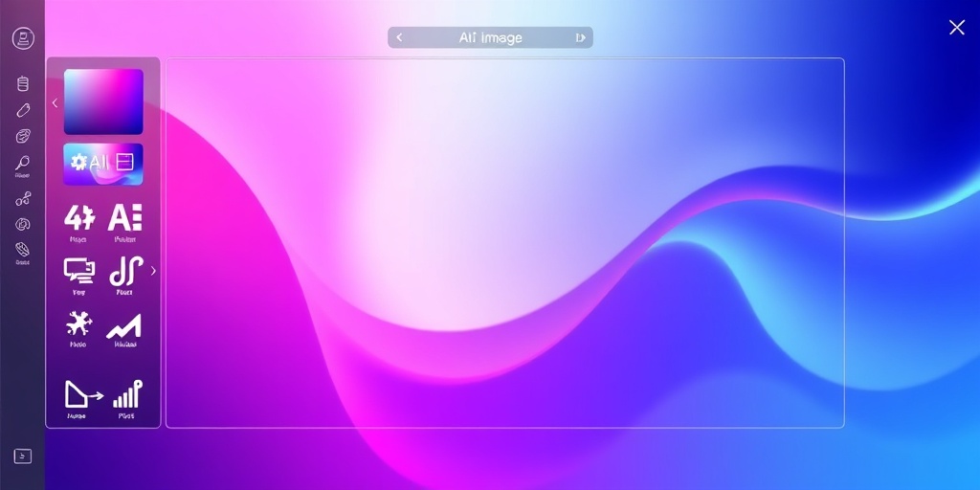Open the panel icon at the sidebar bottom
The image size is (980, 490).
[23, 457]
